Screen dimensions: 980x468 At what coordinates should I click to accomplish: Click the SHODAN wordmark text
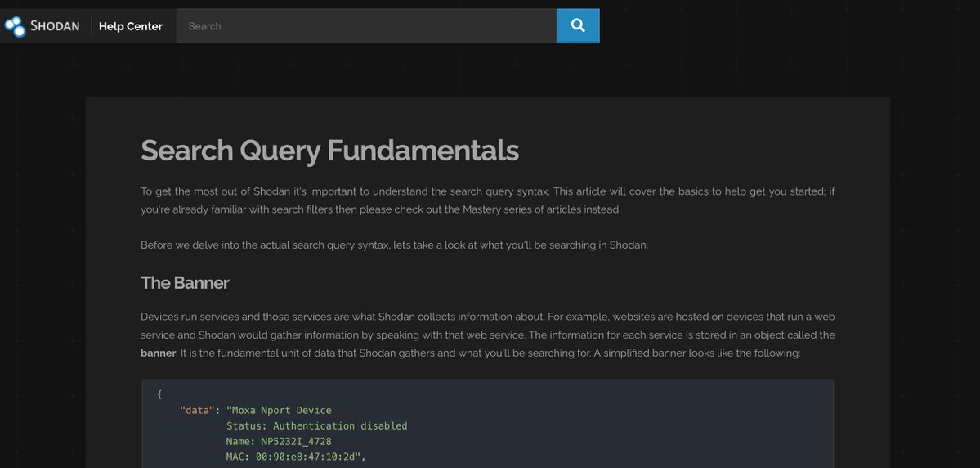coord(55,26)
